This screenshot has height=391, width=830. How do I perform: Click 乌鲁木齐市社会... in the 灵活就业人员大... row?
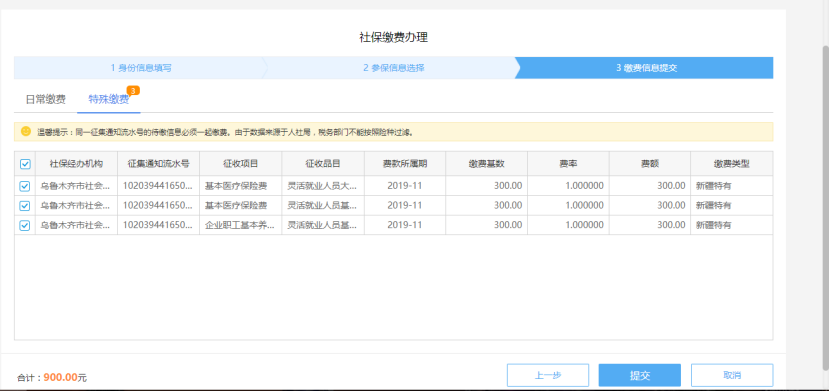point(76,186)
